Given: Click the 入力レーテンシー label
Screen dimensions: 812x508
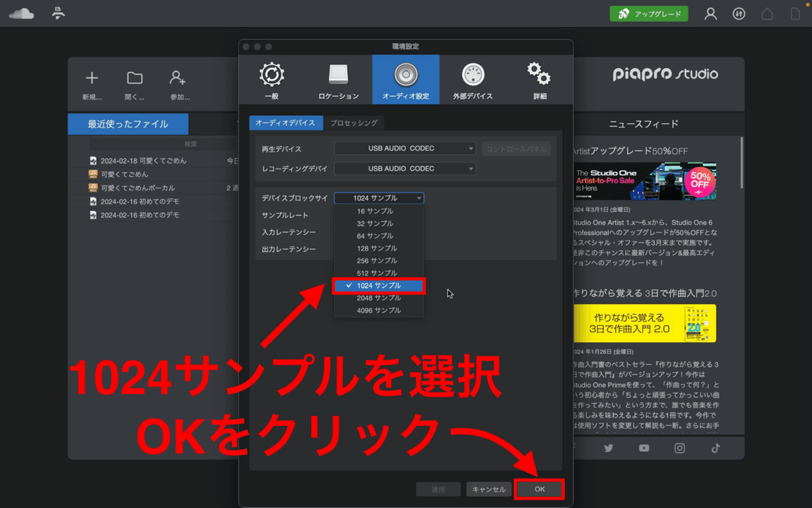Looking at the screenshot, I should 288,232.
